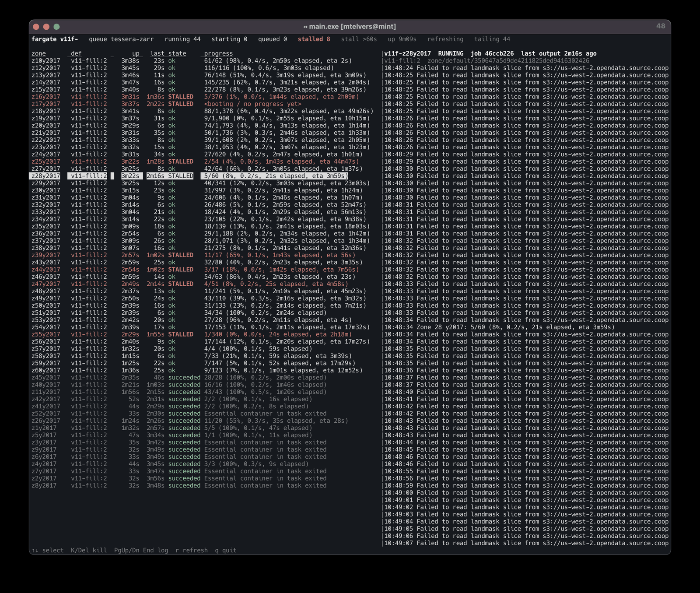Select the z16y2017 stalled zone row
The height and width of the screenshot is (593, 700).
(x=195, y=97)
